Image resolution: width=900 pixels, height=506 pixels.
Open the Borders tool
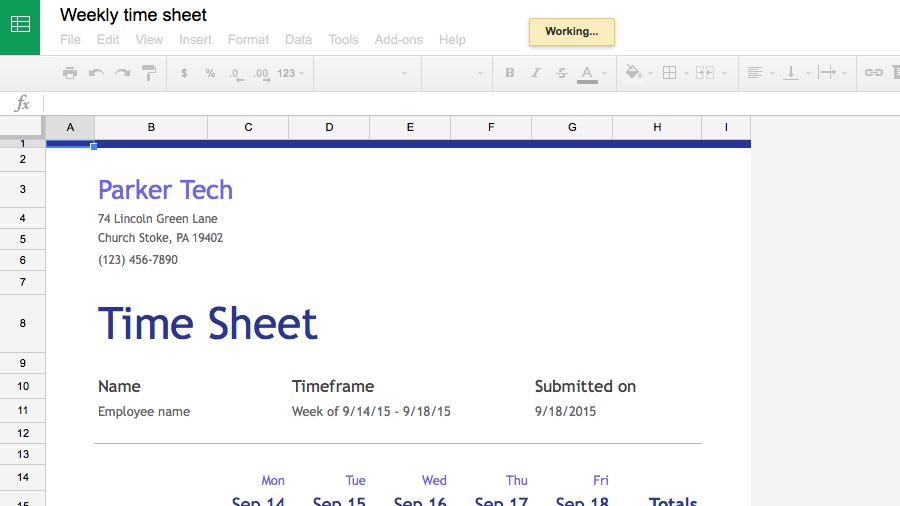[x=669, y=73]
